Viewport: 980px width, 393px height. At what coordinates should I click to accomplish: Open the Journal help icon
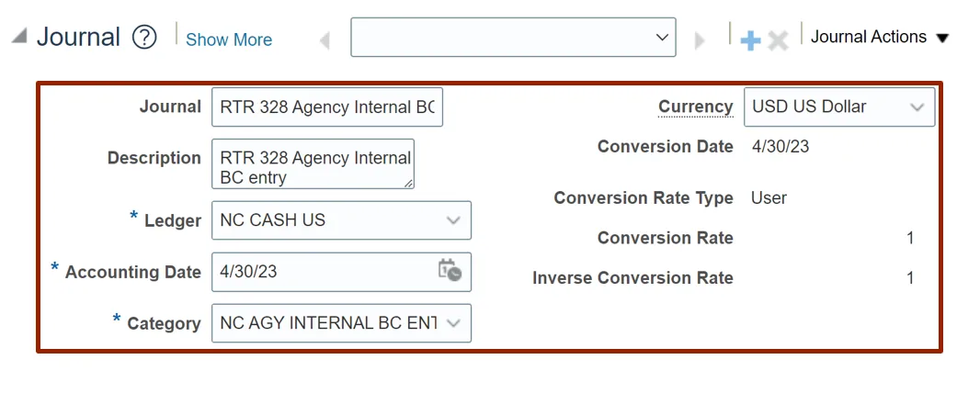(x=144, y=38)
